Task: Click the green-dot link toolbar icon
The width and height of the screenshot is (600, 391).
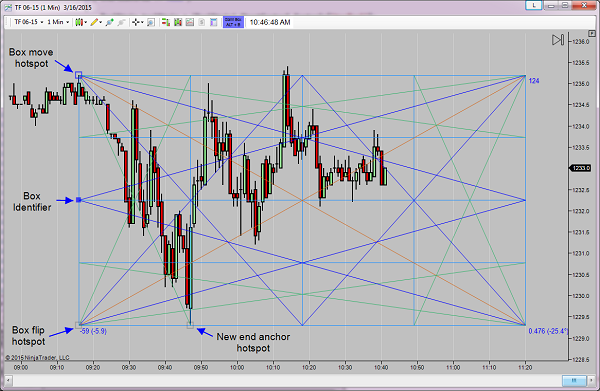Action: (x=110, y=22)
